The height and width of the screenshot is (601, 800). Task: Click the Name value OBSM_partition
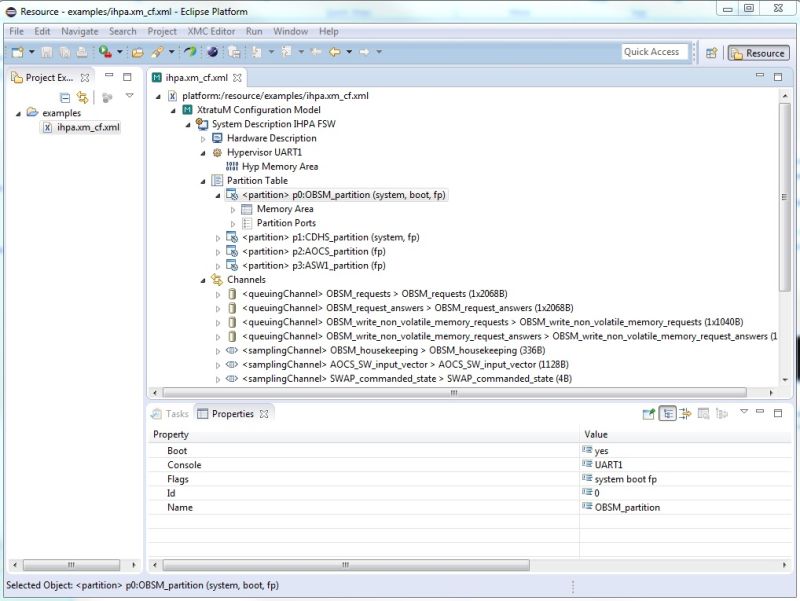(627, 508)
